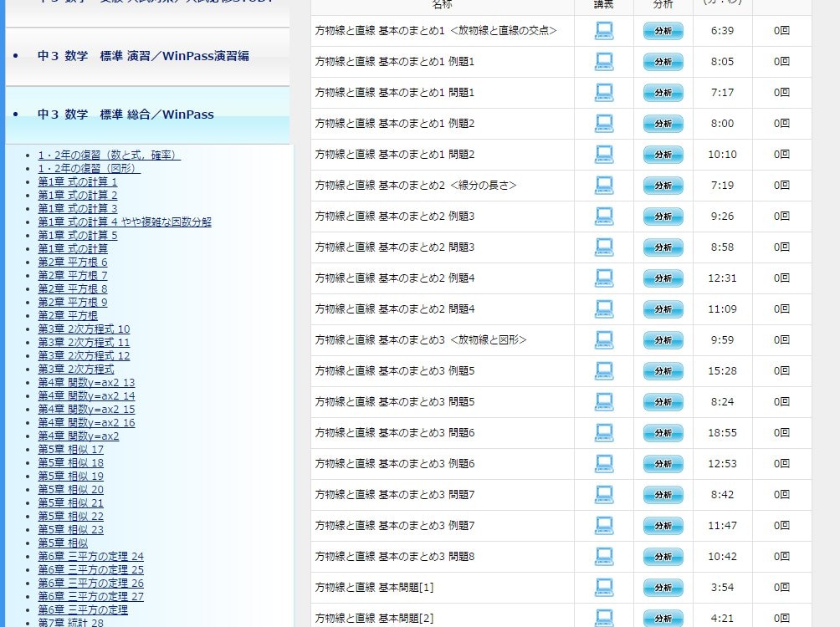
Task: Open 第6章 三平方の定理 26 link
Action: pyautogui.click(x=90, y=584)
